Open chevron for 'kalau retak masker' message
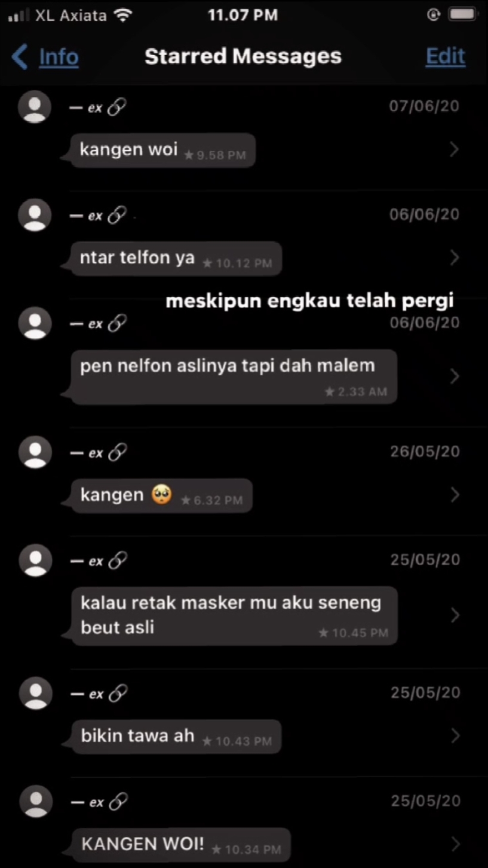 pyautogui.click(x=454, y=615)
